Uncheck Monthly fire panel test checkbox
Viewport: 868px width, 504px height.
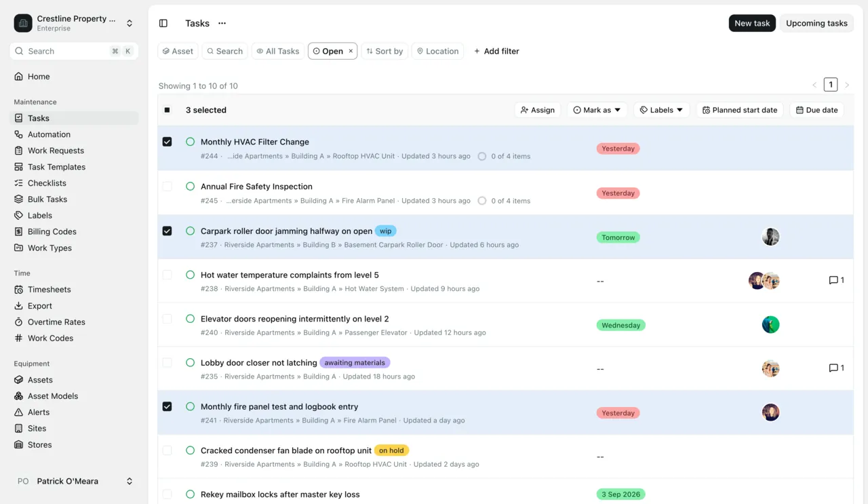(x=167, y=406)
